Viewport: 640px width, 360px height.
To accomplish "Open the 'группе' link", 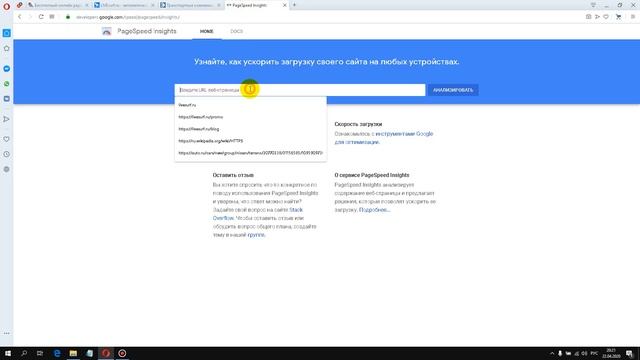I will tap(256, 235).
